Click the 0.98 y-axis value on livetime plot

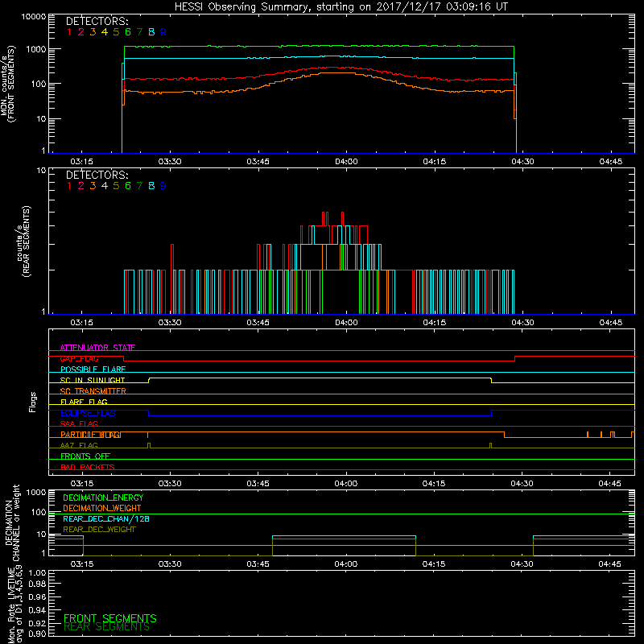pos(37,584)
